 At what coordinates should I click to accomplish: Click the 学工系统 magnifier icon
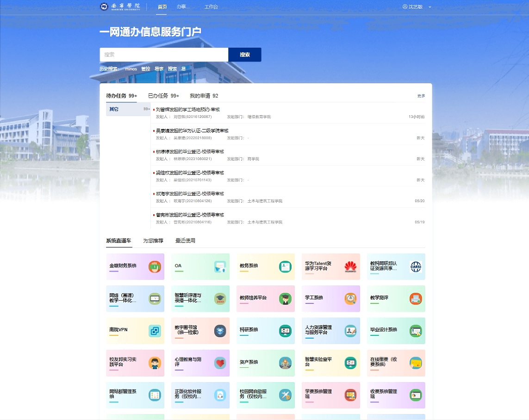point(350,299)
